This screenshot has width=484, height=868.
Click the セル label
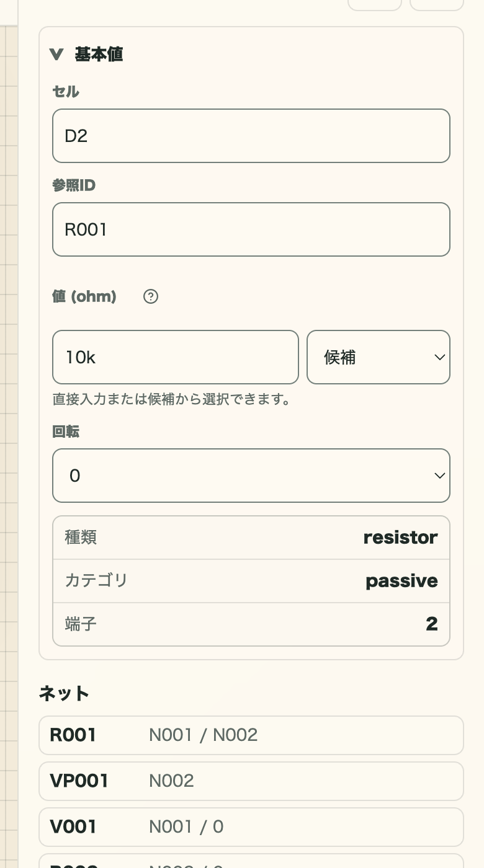(x=66, y=92)
